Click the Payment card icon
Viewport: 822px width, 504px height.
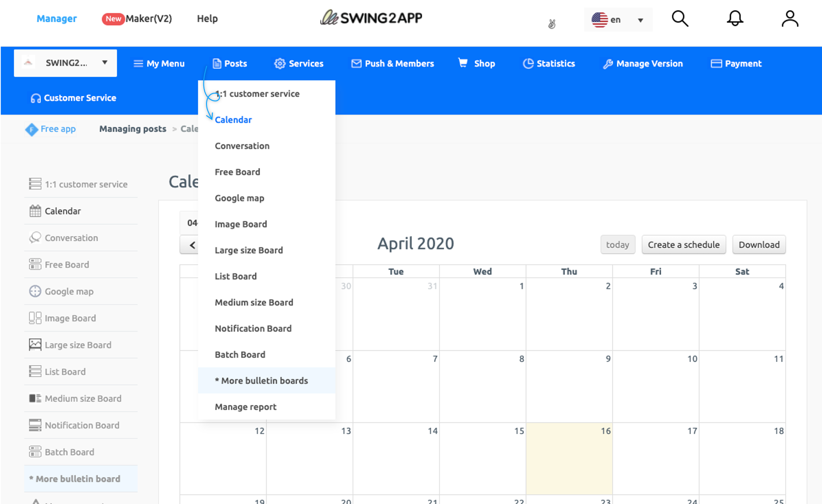tap(716, 64)
